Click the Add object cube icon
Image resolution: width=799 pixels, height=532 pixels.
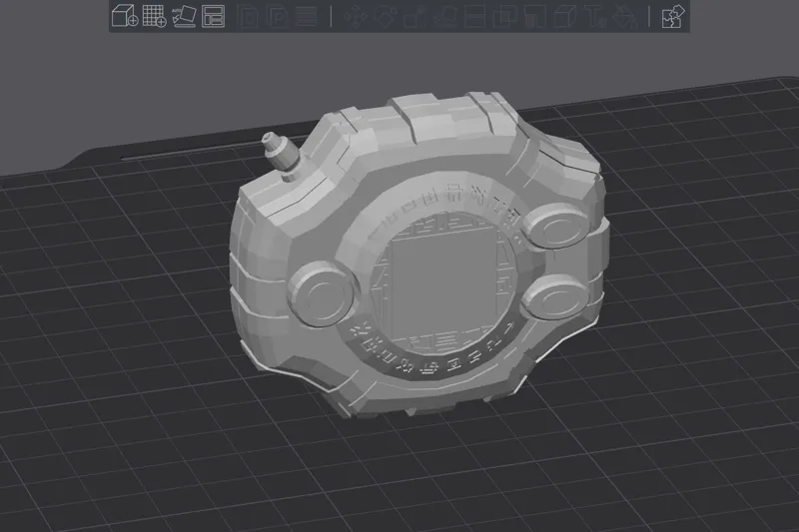[x=125, y=16]
